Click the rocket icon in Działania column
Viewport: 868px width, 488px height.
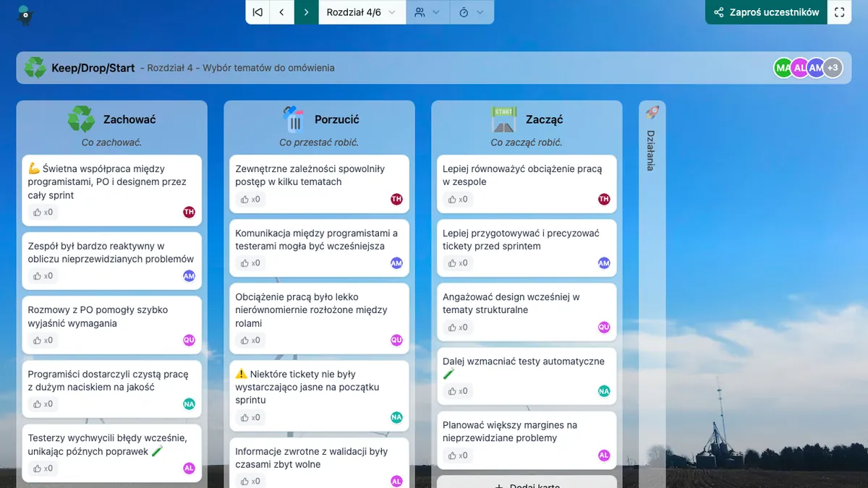click(652, 113)
